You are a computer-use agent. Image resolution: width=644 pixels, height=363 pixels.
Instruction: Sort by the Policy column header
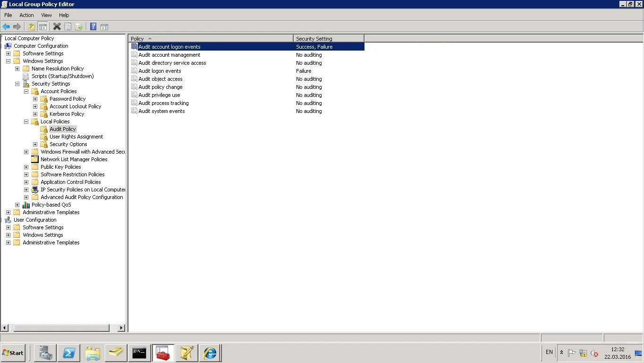tap(211, 38)
